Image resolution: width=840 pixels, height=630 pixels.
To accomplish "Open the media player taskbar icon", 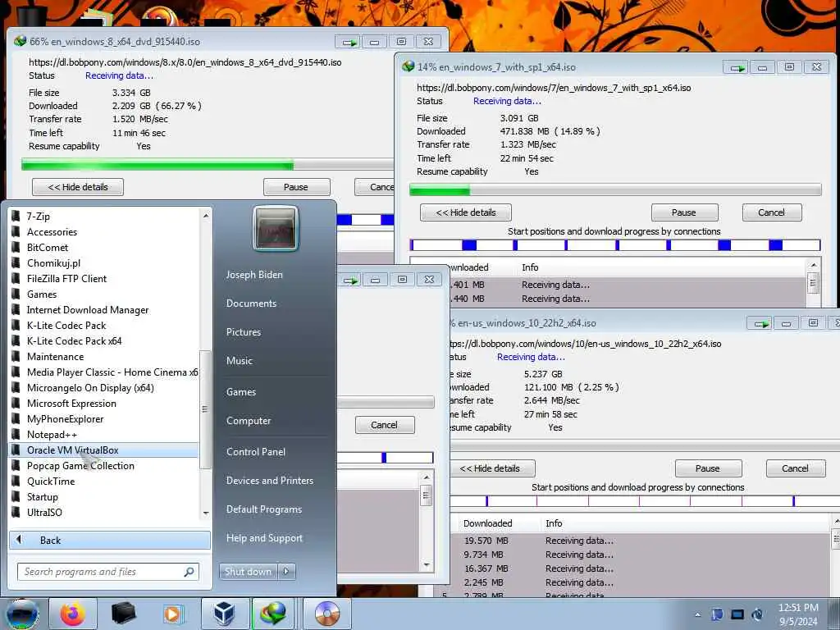I will tap(172, 614).
